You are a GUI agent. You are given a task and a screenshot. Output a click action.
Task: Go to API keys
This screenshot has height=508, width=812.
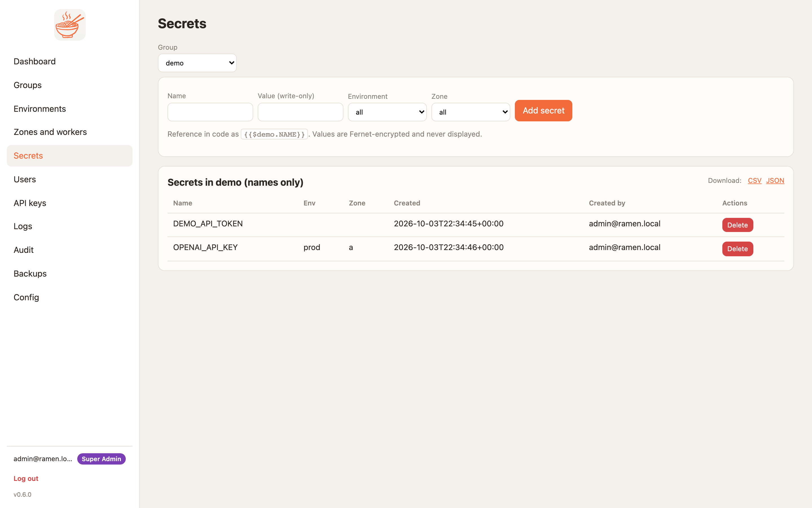pyautogui.click(x=69, y=203)
